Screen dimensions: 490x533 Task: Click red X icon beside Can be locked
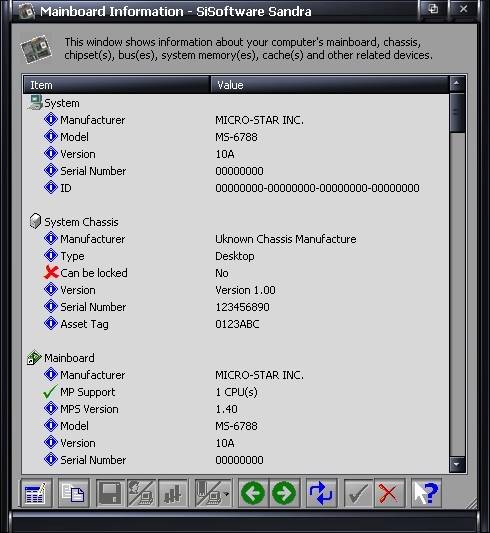pyautogui.click(x=51, y=272)
